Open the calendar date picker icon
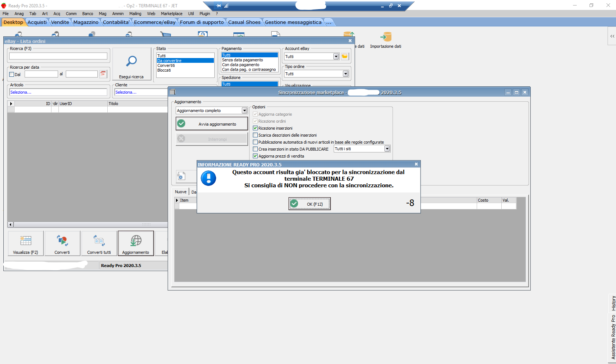The image size is (616, 364). (103, 74)
